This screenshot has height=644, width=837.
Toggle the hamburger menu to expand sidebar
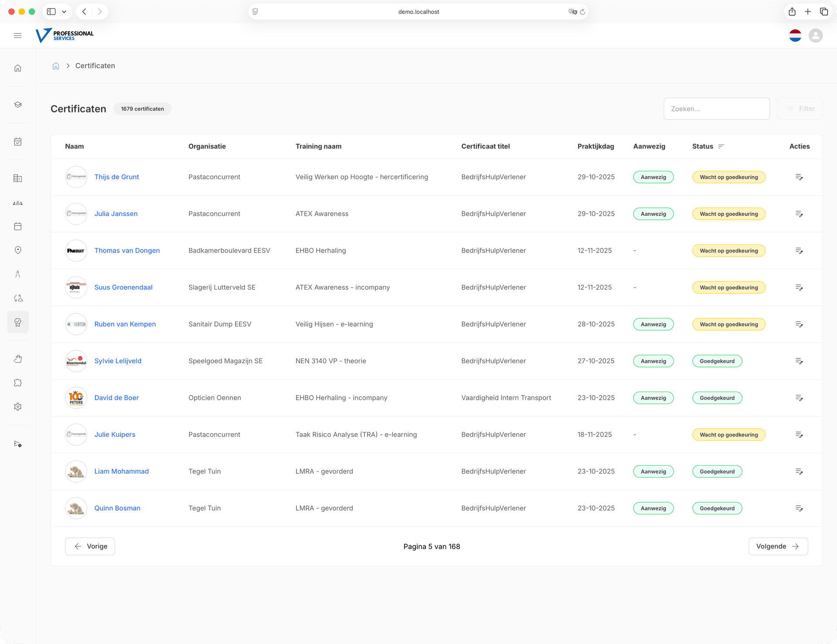pyautogui.click(x=18, y=35)
